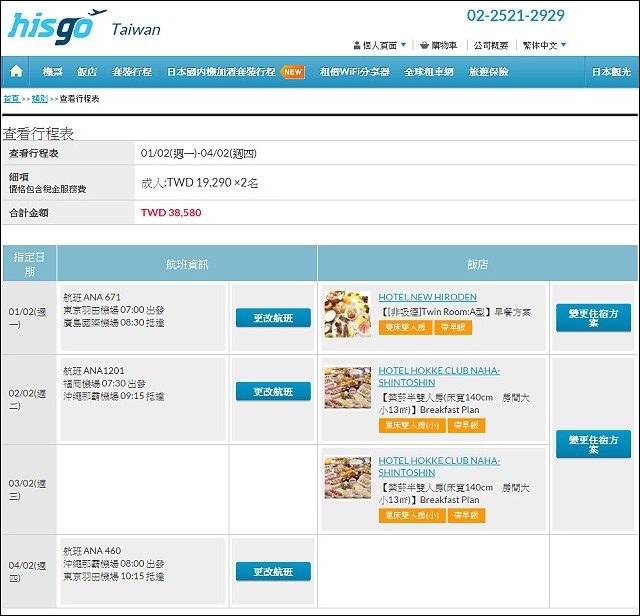Click 帶早餐 tag in 03/02 hotel row
This screenshot has height=616, width=640.
466,516
